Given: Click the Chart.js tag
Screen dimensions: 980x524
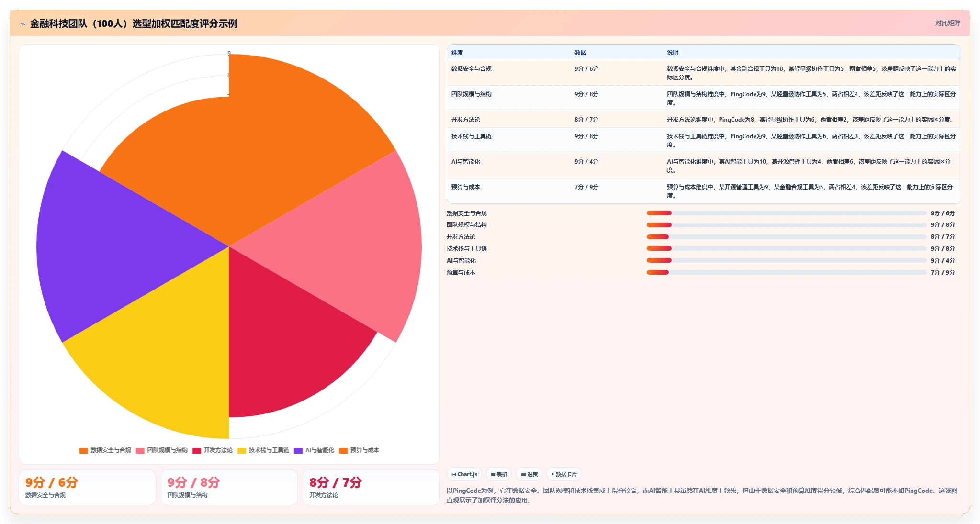Looking at the screenshot, I should click(x=464, y=474).
